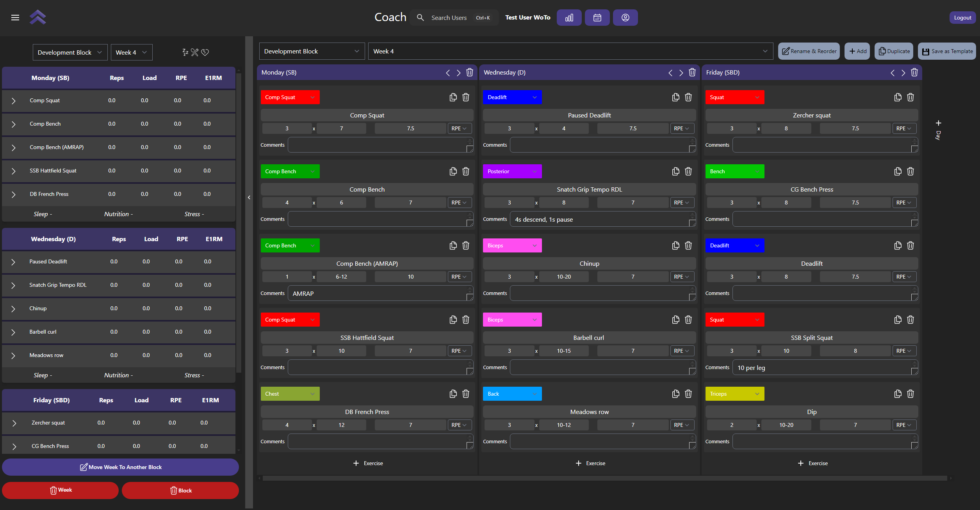Delete the Zercher squat exercise
This screenshot has width=980, height=510.
point(910,97)
